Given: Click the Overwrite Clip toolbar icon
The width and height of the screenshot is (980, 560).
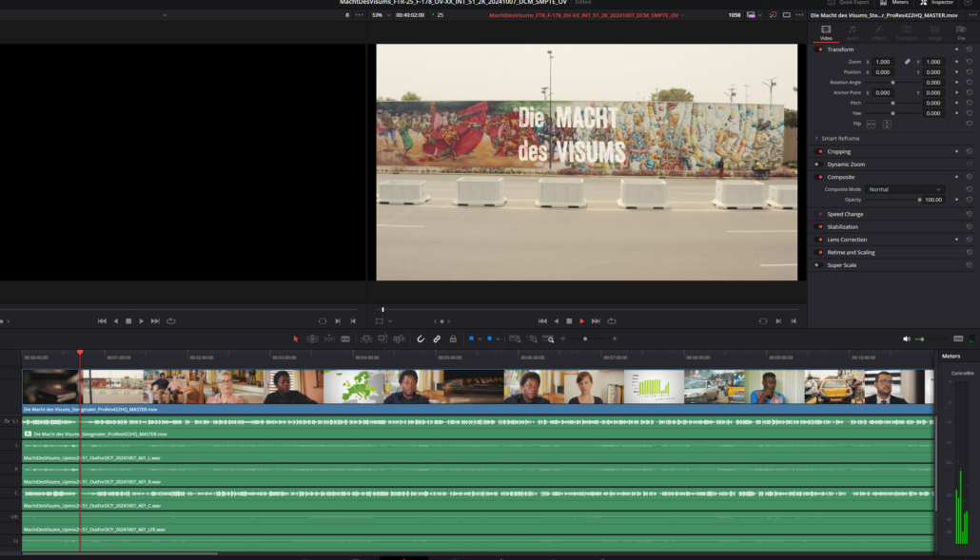Looking at the screenshot, I should tap(382, 339).
